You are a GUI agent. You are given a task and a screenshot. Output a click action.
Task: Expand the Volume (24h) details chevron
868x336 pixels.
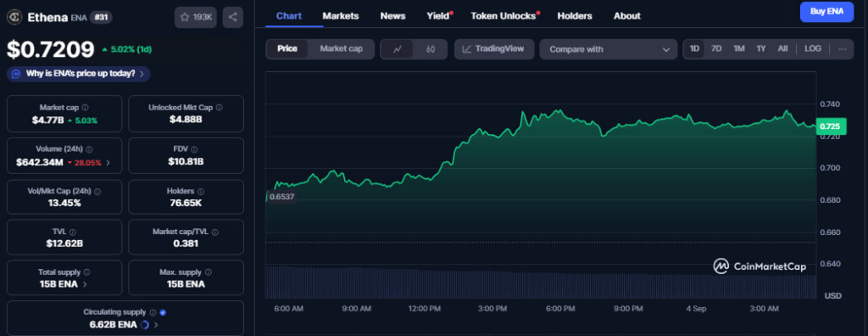(x=108, y=162)
